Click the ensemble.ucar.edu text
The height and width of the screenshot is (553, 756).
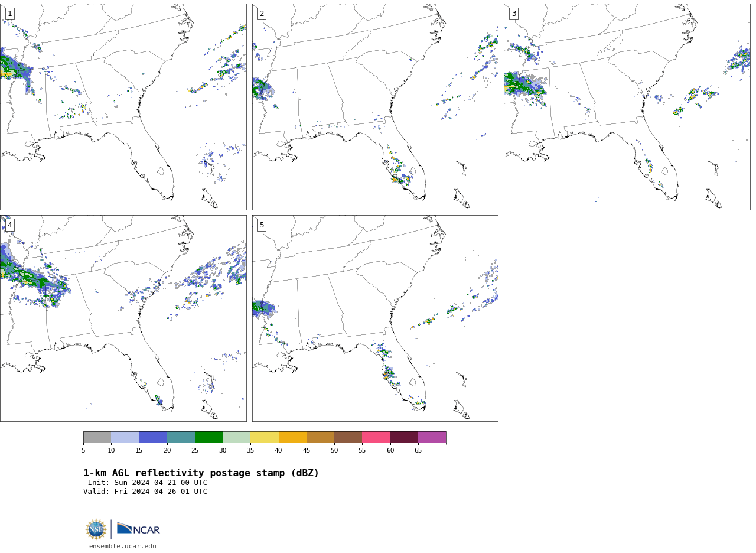[123, 547]
